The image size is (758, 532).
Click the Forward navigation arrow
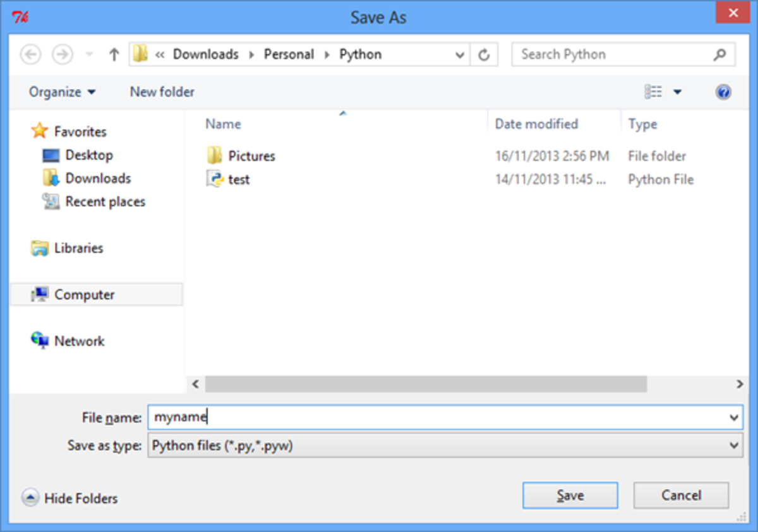(62, 54)
